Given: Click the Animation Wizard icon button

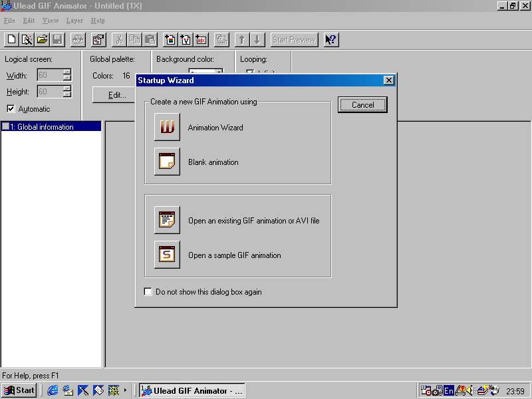Looking at the screenshot, I should point(167,127).
